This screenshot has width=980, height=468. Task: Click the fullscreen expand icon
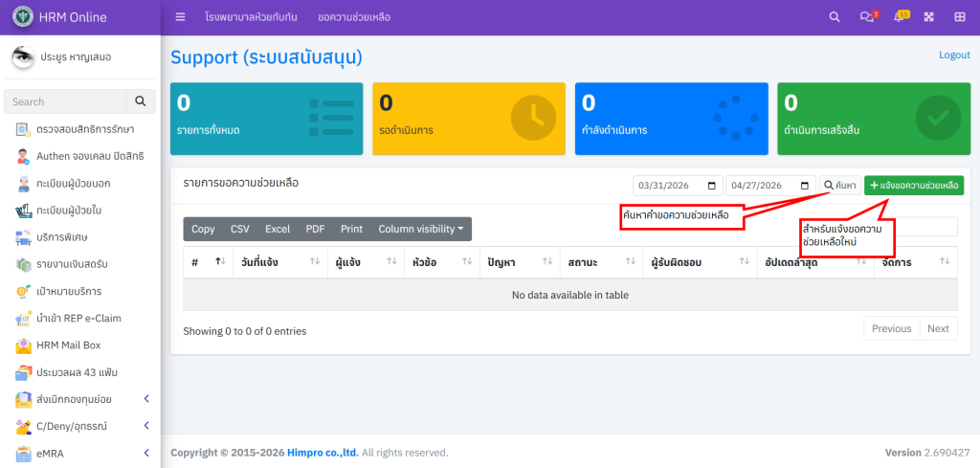click(929, 17)
